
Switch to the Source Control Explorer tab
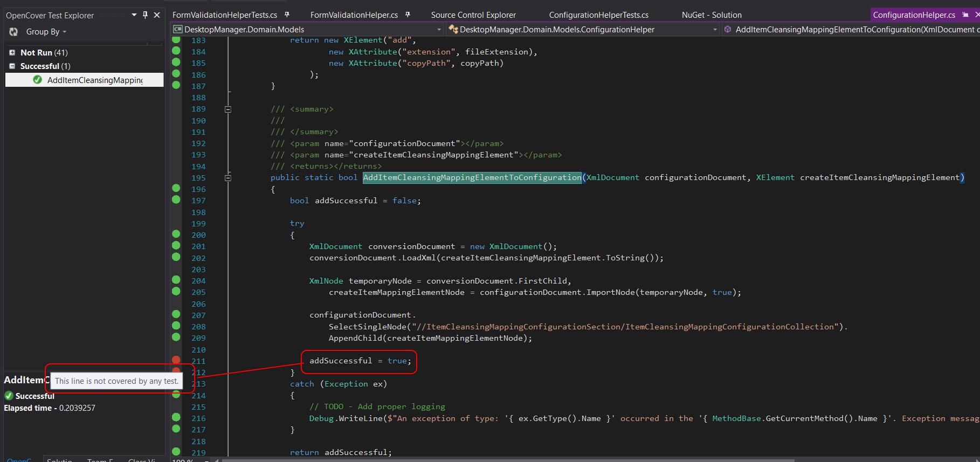tap(473, 15)
